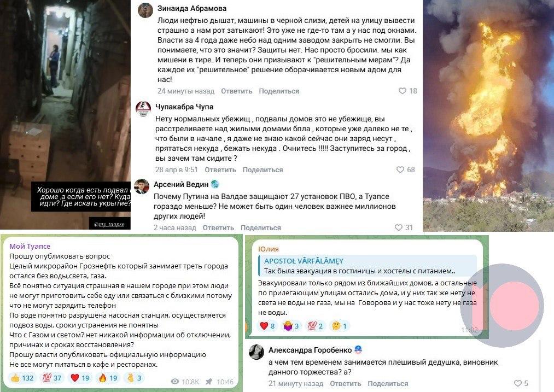This screenshot has width=554, height=392.
Task: Click Поделиться under Чупакабра Чупа's comment
Action: (263, 170)
